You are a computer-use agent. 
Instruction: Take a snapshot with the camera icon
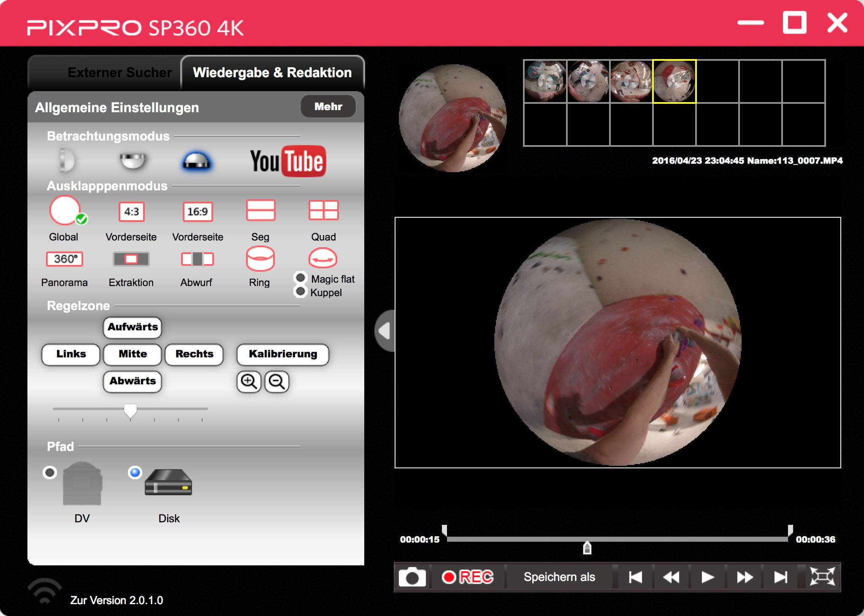[412, 577]
